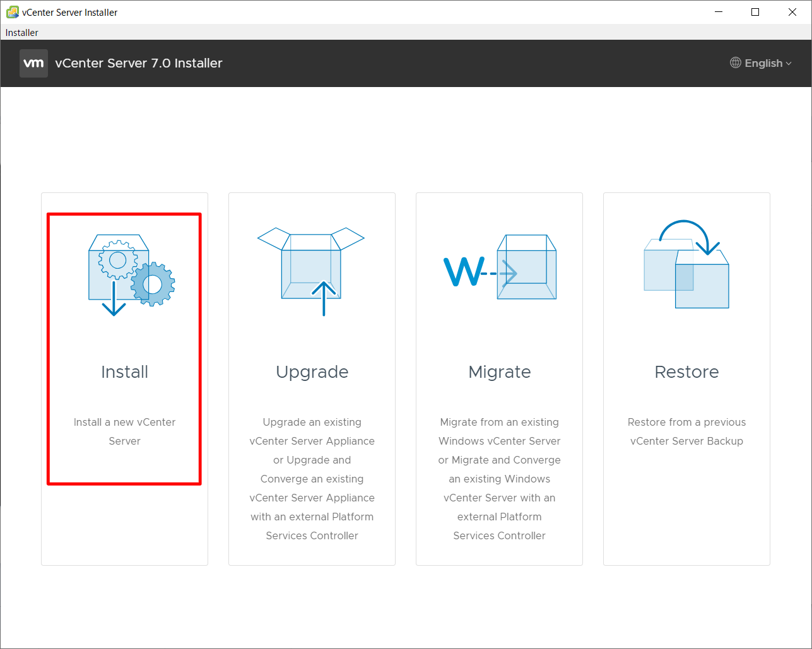Click 'Install a new vCenter Server' description
The image size is (812, 649).
(124, 431)
